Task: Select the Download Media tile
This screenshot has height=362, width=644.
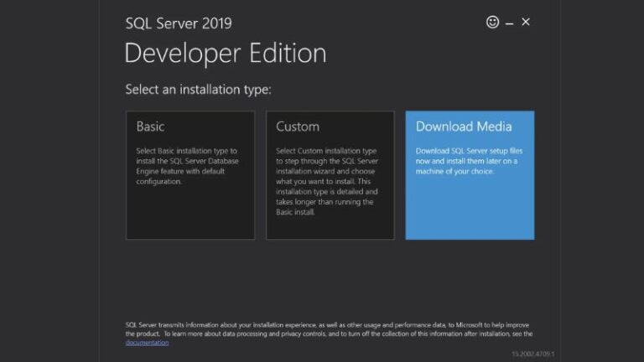Action: click(x=470, y=175)
